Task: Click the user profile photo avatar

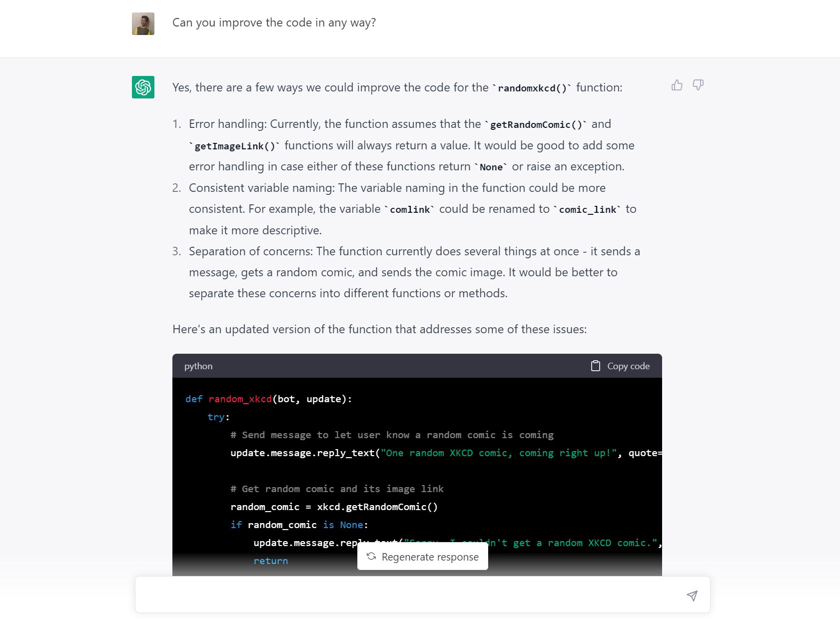Action: [143, 24]
